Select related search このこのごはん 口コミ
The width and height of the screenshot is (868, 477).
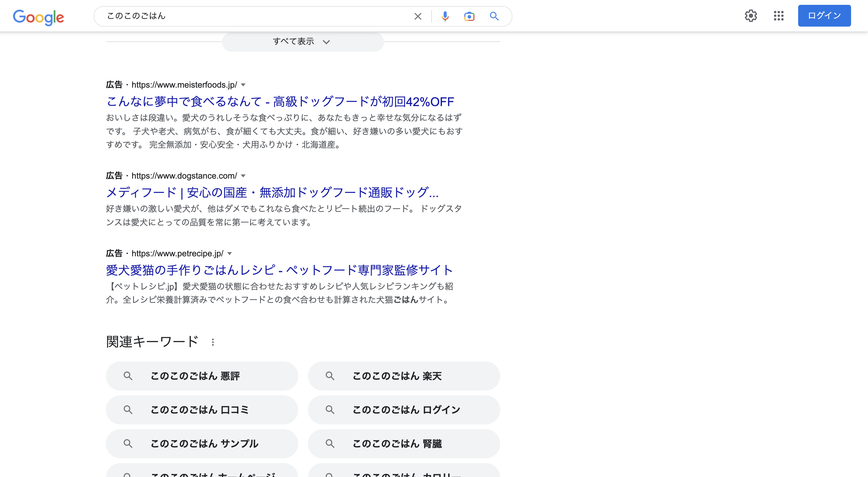(x=202, y=410)
